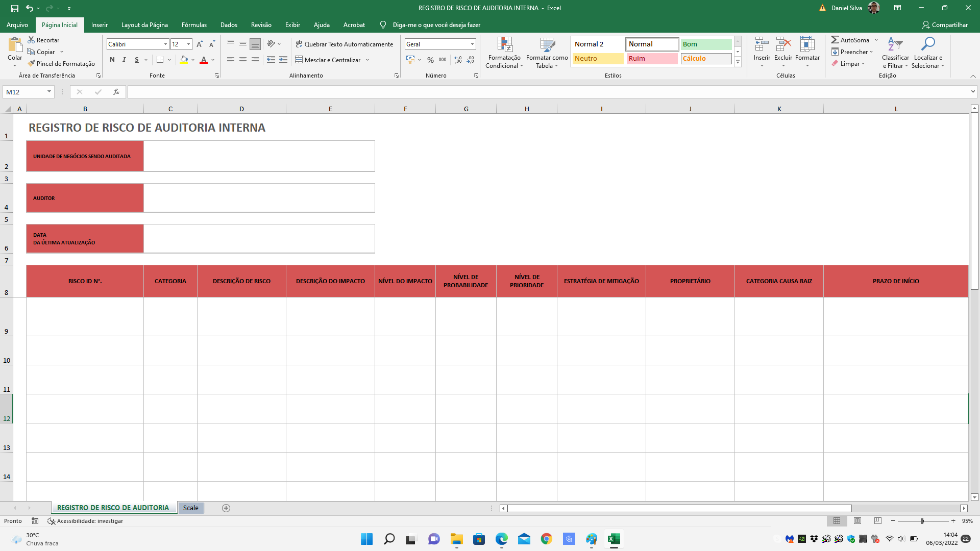The image size is (980, 551).
Task: Click the Compartilhar share button
Action: [x=945, y=25]
